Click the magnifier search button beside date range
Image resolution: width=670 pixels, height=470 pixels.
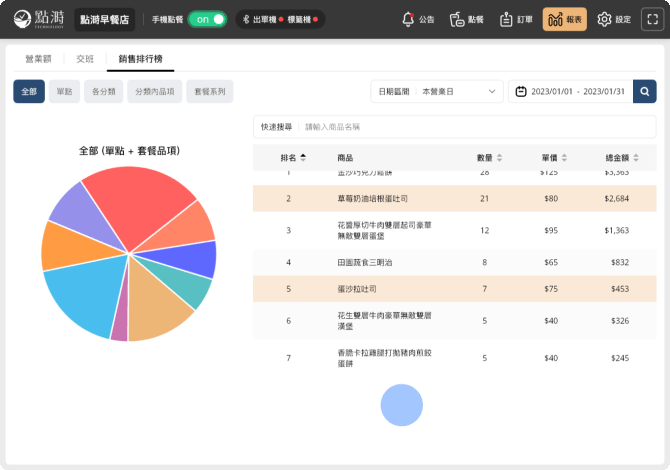(x=646, y=92)
